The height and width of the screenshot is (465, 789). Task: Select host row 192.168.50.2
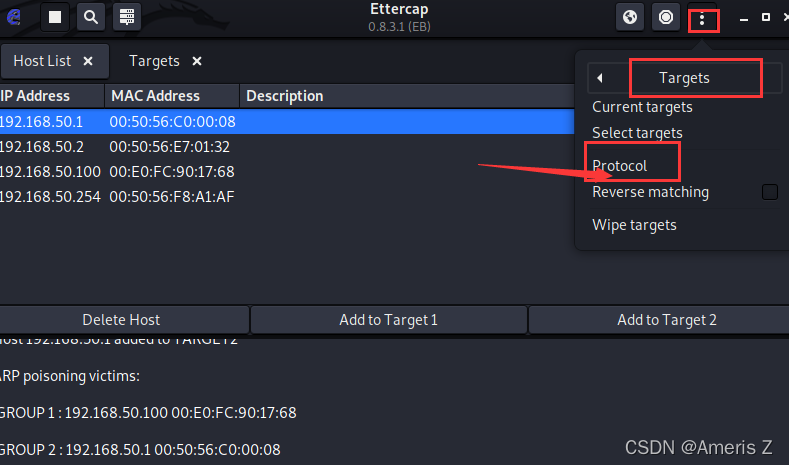(287, 146)
